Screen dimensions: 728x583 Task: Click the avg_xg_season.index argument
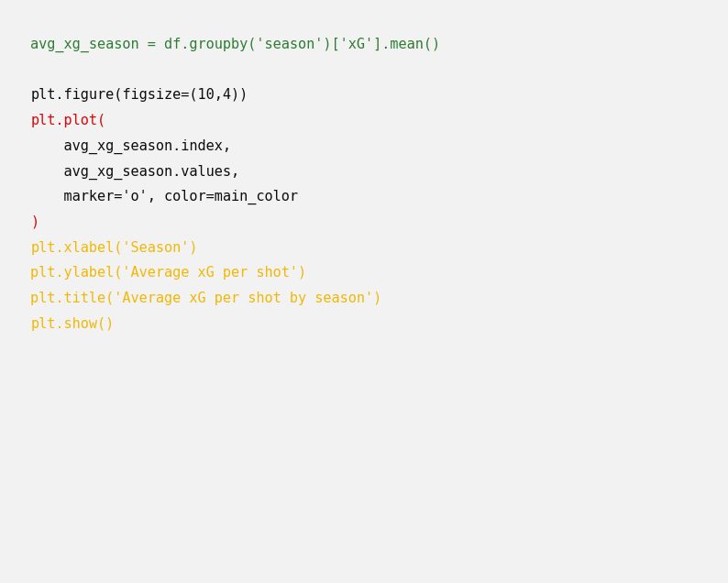(147, 146)
